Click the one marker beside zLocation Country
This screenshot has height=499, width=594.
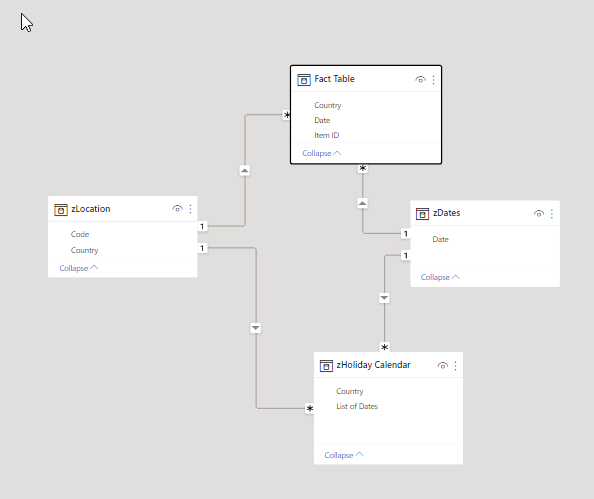pyautogui.click(x=202, y=248)
